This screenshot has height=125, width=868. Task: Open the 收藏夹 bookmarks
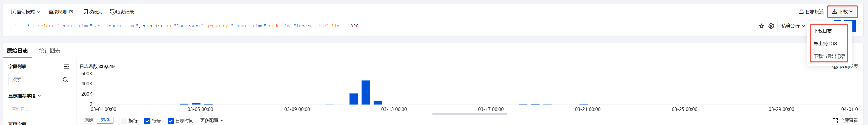93,12
